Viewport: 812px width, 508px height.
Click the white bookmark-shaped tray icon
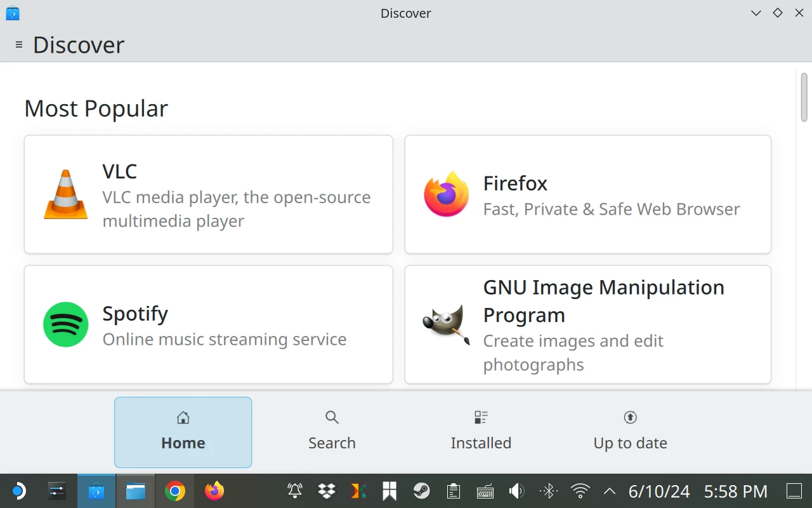point(390,491)
